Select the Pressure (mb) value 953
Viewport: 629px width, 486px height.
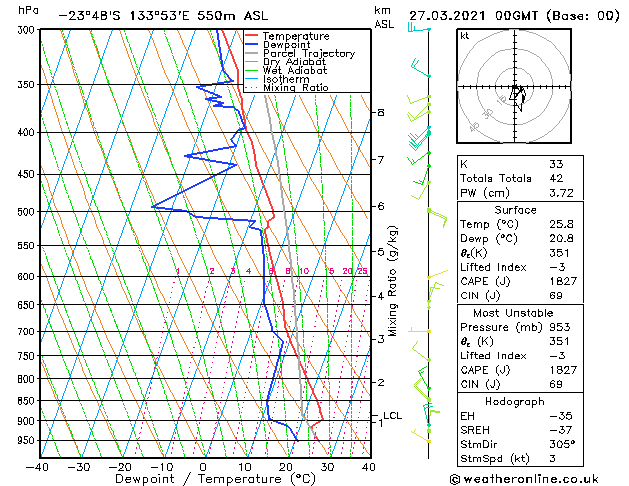pyautogui.click(x=559, y=327)
